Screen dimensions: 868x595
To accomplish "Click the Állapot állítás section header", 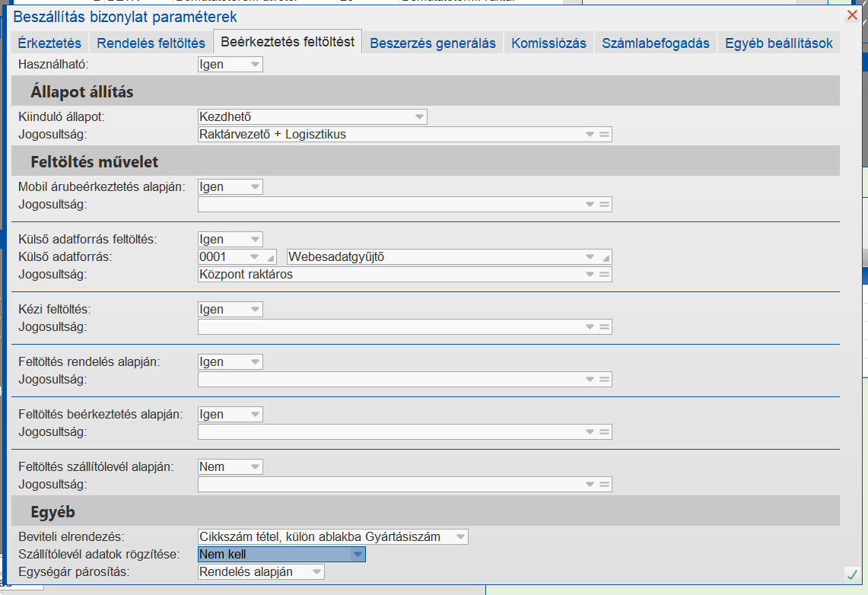I will click(x=425, y=91).
